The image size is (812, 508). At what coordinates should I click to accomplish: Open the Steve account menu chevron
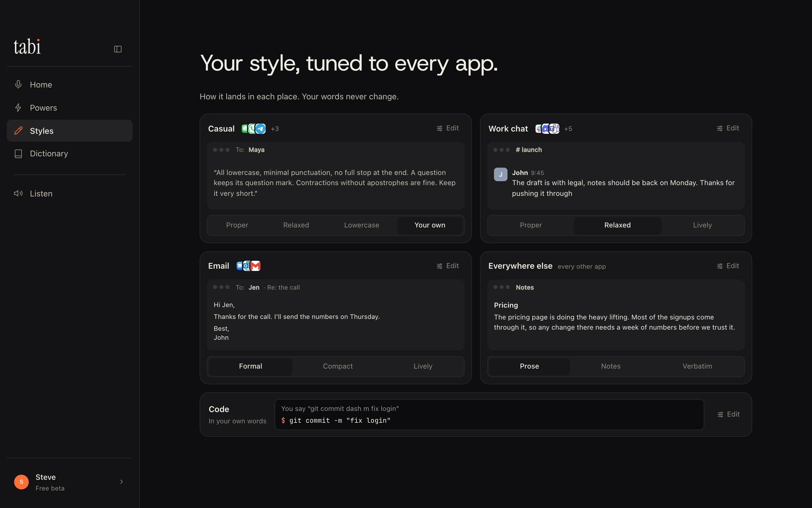click(x=122, y=482)
